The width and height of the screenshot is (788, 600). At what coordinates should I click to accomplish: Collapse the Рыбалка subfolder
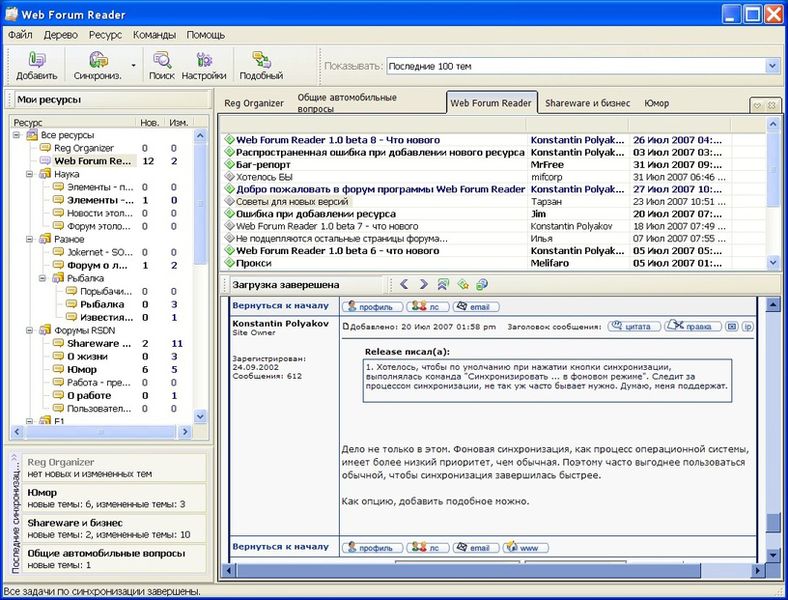[x=44, y=278]
